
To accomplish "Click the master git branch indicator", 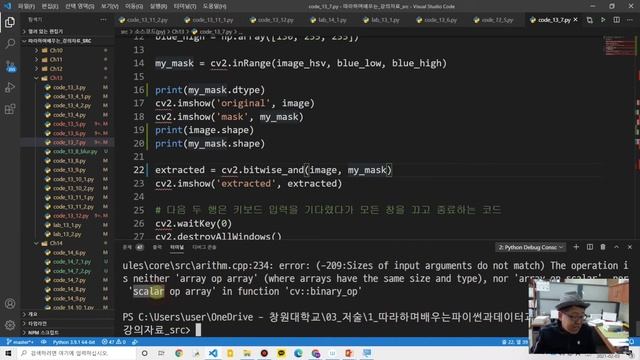I will (x=20, y=342).
